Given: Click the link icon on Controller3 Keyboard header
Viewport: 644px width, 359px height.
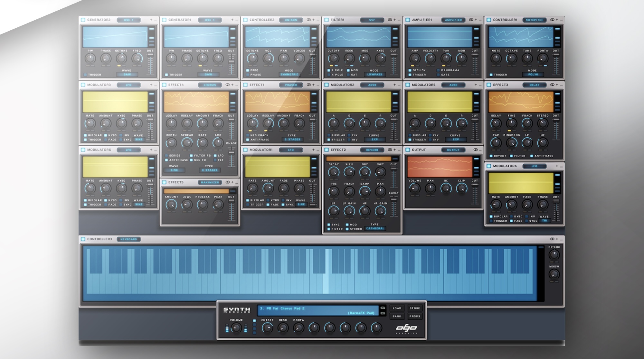Looking at the screenshot, I should tap(552, 239).
